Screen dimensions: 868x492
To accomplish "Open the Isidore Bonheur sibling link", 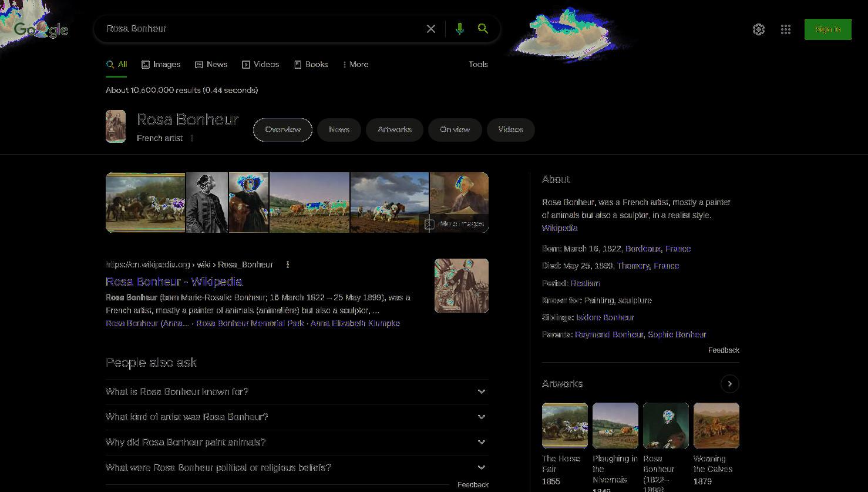I will [x=605, y=317].
